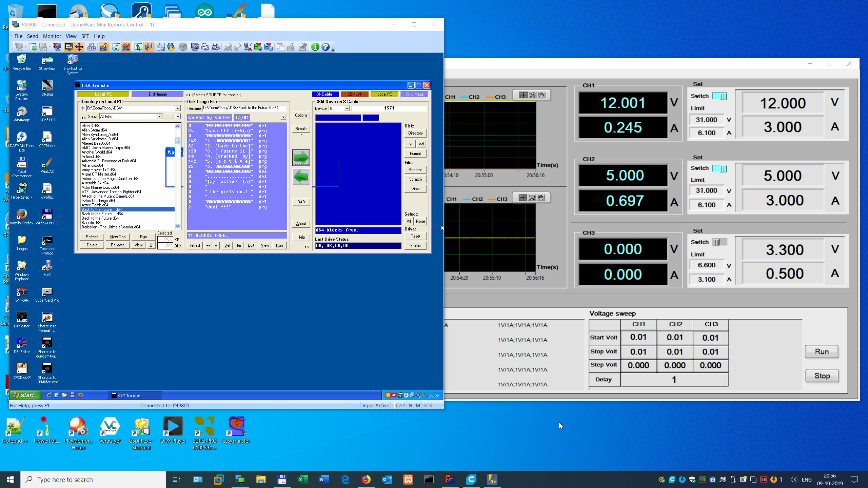The height and width of the screenshot is (488, 868).
Task: Select the pan hand tool on upper graph
Action: (541, 95)
